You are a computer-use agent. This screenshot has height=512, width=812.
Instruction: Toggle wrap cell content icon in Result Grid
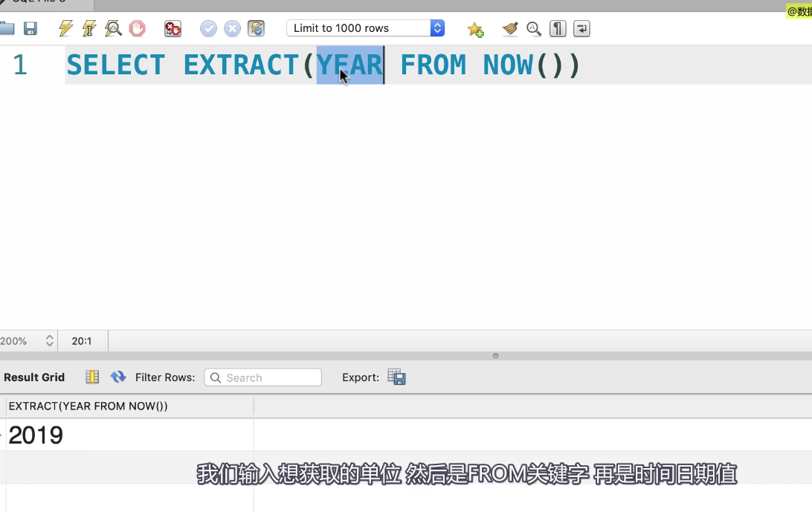(x=92, y=377)
